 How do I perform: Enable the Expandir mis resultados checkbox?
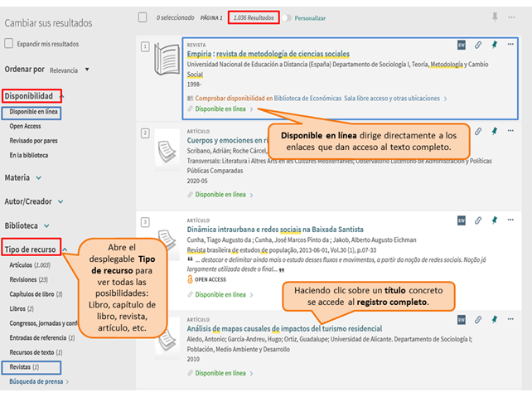pyautogui.click(x=9, y=44)
